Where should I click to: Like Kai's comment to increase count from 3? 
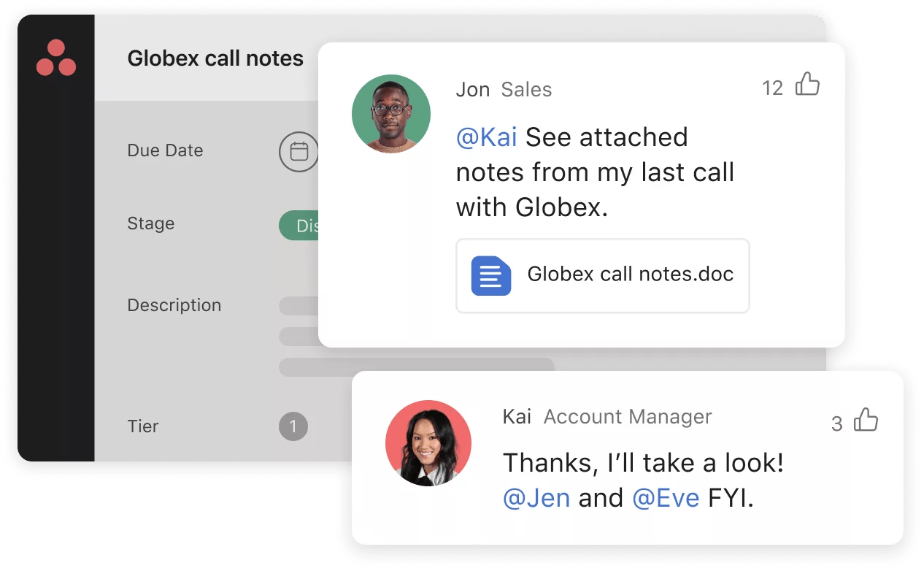865,418
